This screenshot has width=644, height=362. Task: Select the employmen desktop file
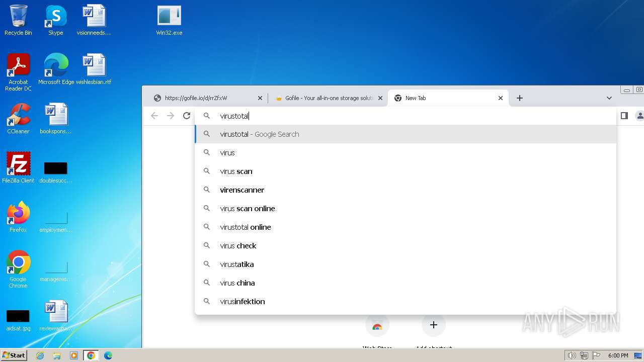(x=56, y=221)
